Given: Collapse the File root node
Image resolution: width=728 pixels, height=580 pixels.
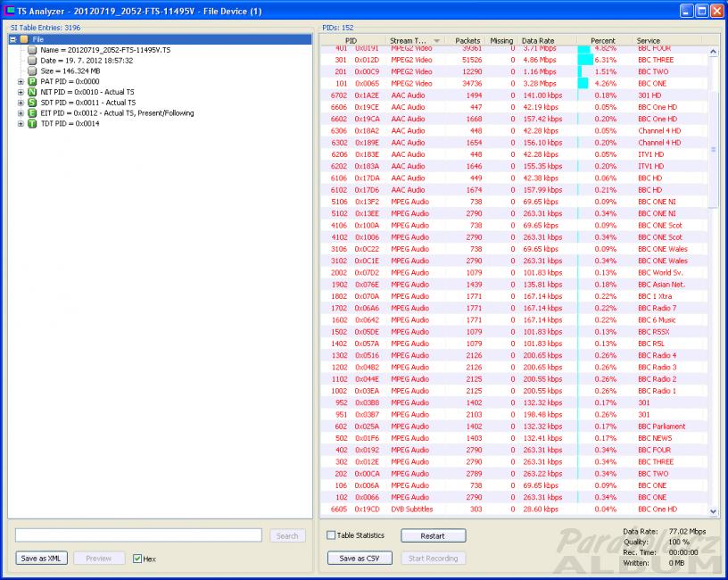Looking at the screenshot, I should click(x=13, y=39).
